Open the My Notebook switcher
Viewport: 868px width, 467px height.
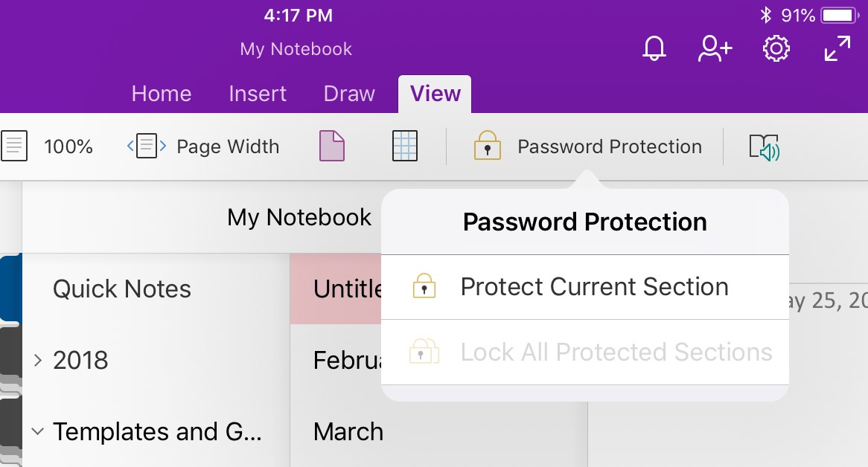click(x=299, y=216)
